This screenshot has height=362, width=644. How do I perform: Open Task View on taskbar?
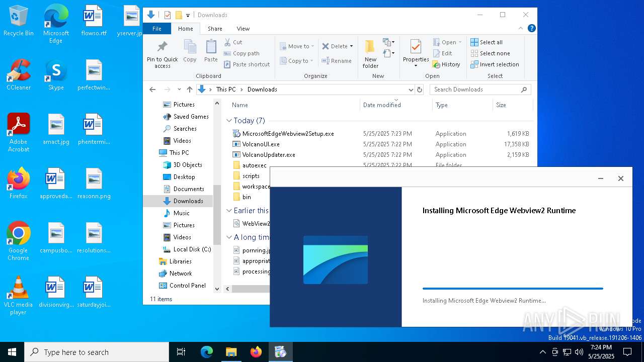point(181,352)
